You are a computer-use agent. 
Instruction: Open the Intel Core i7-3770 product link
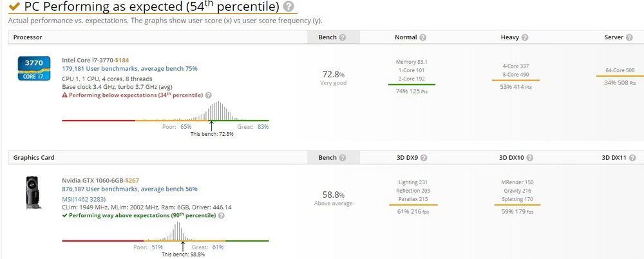(x=87, y=60)
